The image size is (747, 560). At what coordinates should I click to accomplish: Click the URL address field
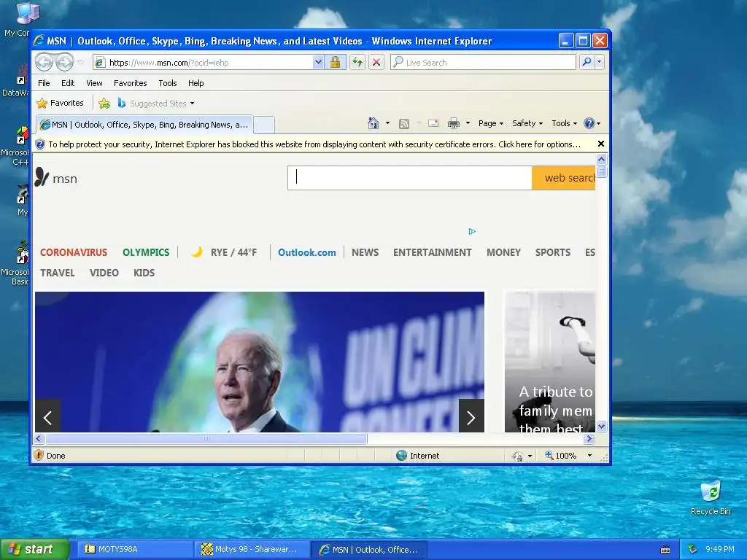coord(203,63)
